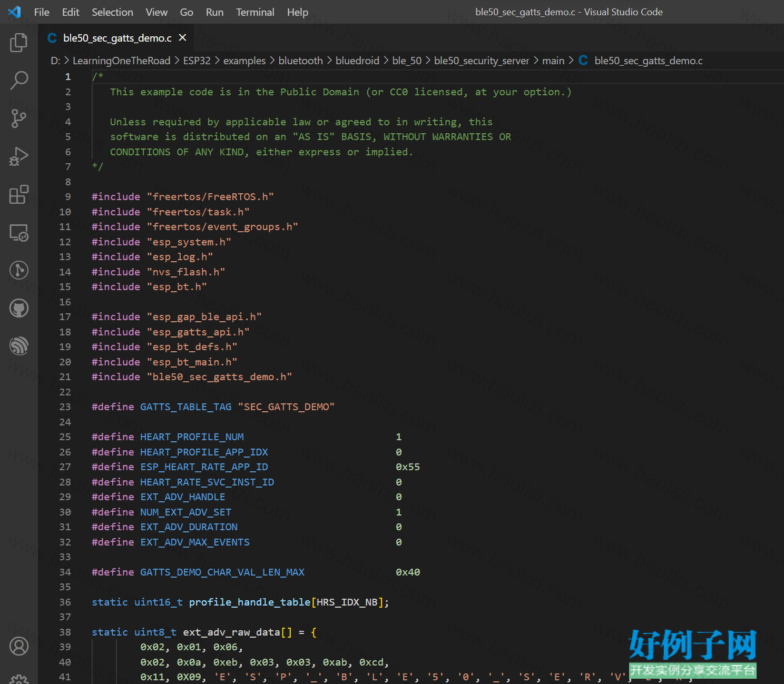Viewport: 784px width, 684px height.
Task: Click the "esp_system.h" include string
Action: tap(189, 242)
